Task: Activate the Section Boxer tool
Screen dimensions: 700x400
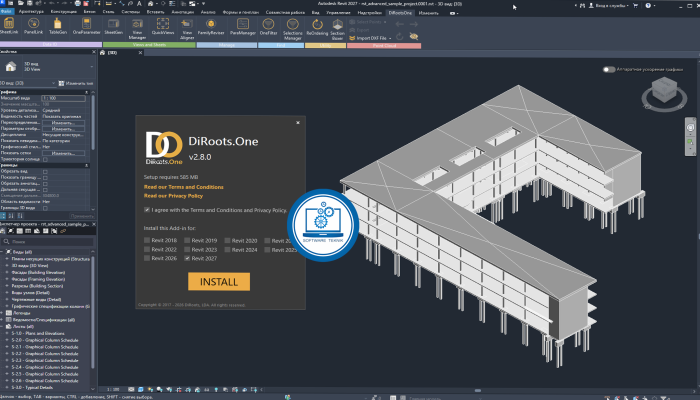Action: (338, 29)
